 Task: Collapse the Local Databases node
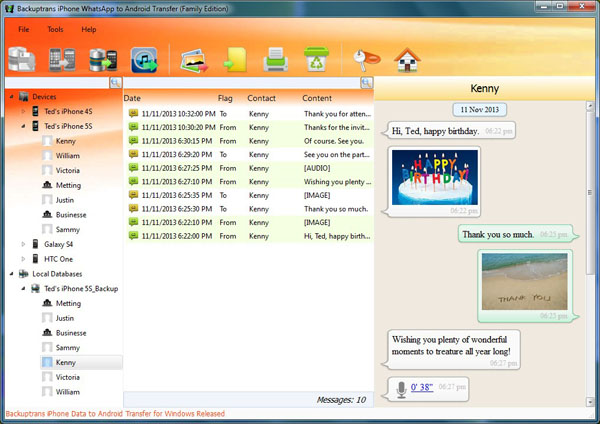point(11,274)
